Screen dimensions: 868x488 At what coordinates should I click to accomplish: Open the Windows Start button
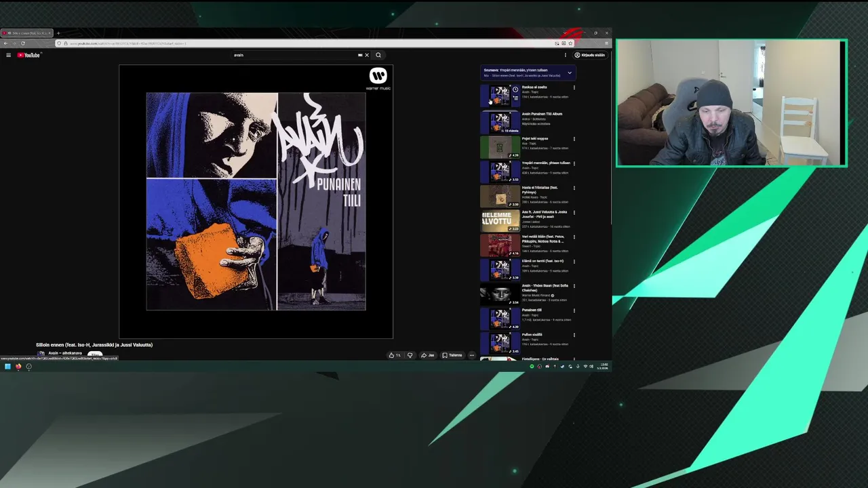[7, 367]
